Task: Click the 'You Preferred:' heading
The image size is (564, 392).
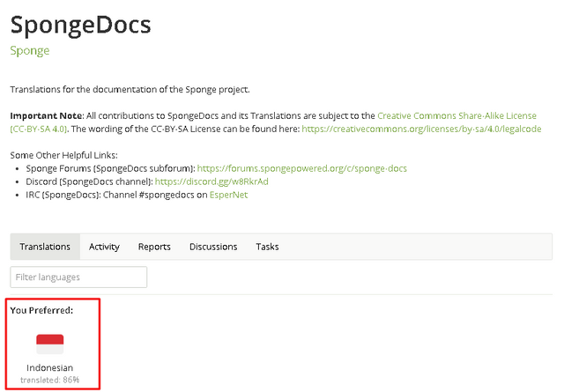Action: [41, 310]
